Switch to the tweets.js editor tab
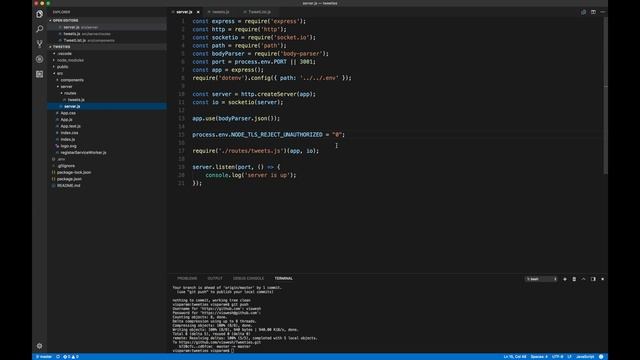This screenshot has width=640, height=360. 220,12
